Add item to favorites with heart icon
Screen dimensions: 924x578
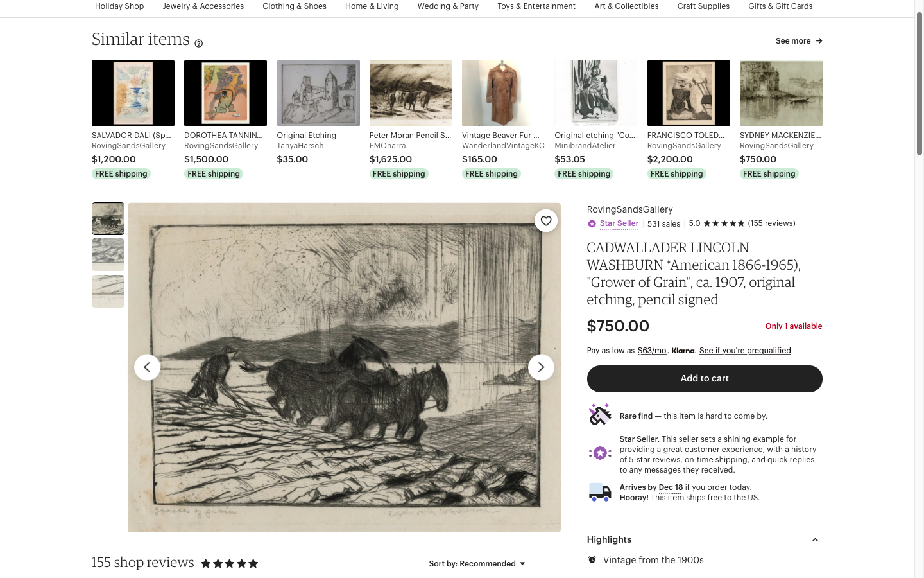tap(546, 221)
